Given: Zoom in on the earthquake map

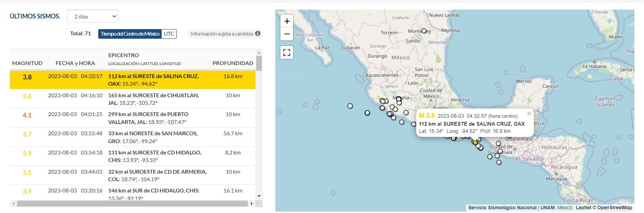Looking at the screenshot, I should coord(287,21).
